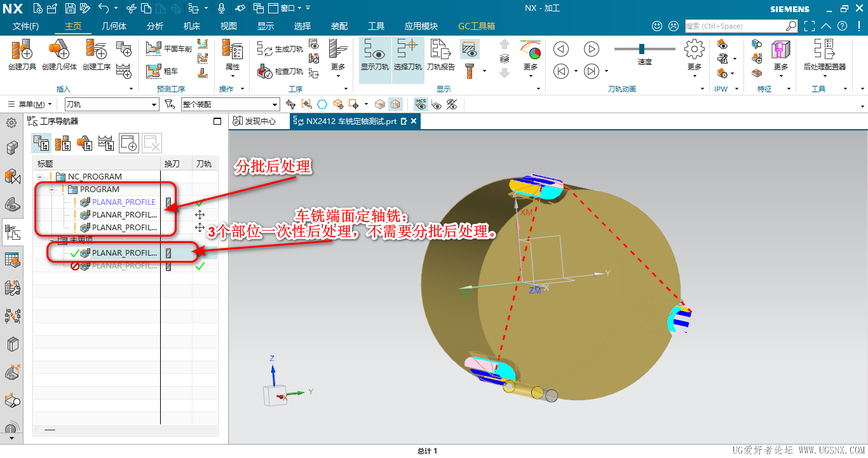Switch to the 发现中心 tab

(254, 121)
